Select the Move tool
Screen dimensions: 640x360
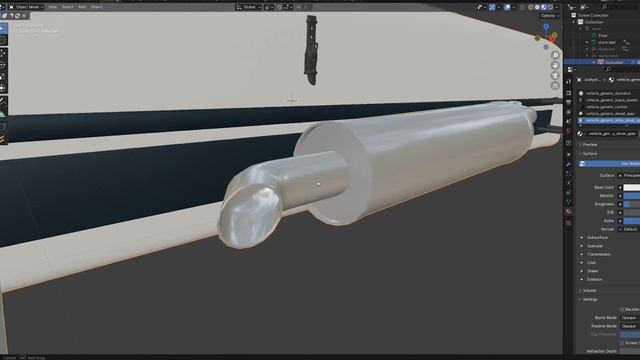click(3, 53)
